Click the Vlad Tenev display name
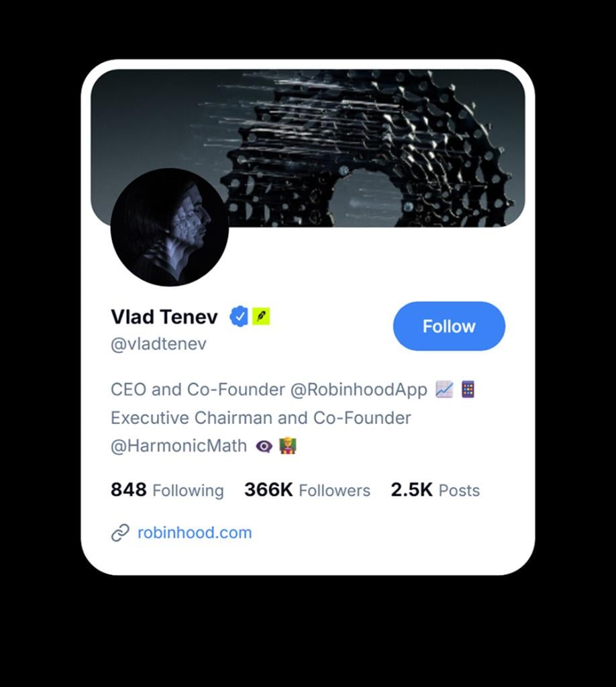The height and width of the screenshot is (687, 616). click(x=164, y=317)
